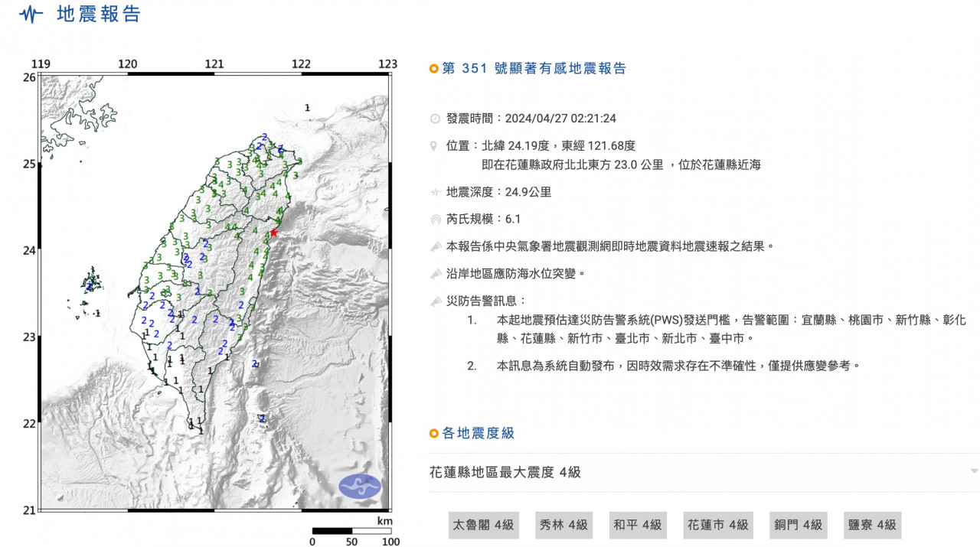Click the km scale bar below the map
This screenshot has width=980, height=547.
(351, 531)
